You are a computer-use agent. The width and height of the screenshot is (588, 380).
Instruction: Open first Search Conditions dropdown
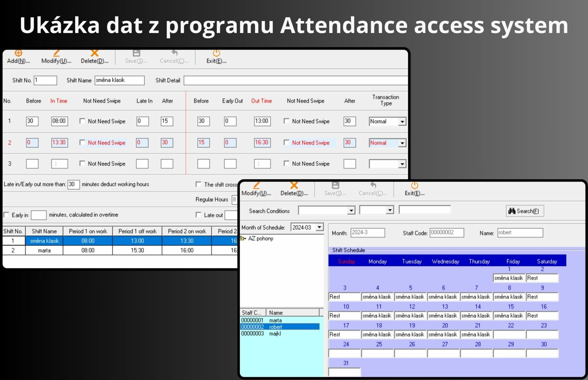coord(351,210)
